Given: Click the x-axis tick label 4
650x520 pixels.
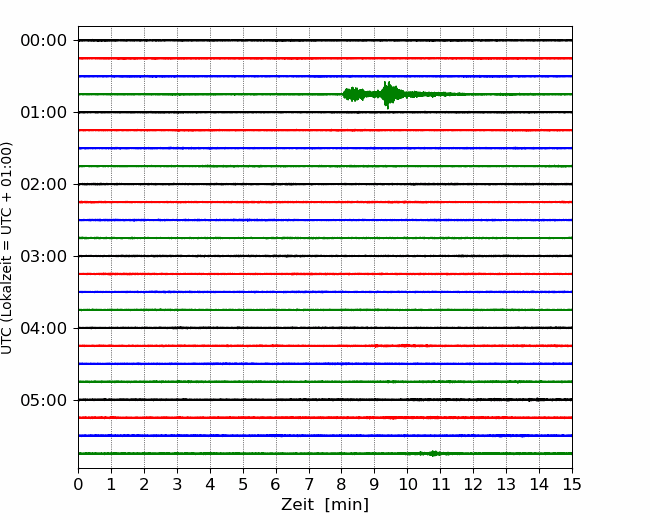Looking at the screenshot, I should (x=210, y=484).
